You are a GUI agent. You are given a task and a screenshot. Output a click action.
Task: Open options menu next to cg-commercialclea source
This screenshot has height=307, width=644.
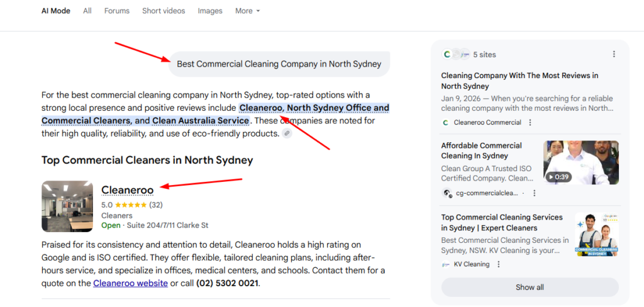534,193
